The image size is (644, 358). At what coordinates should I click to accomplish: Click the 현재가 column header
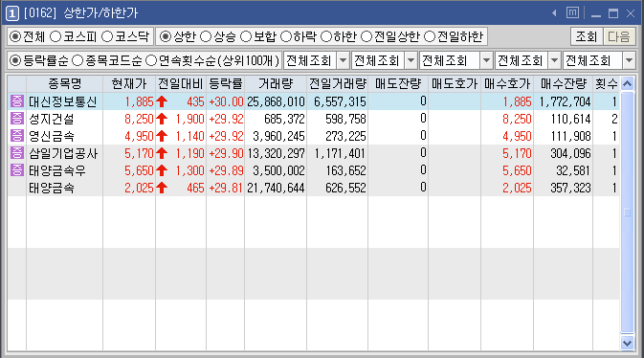(x=129, y=84)
